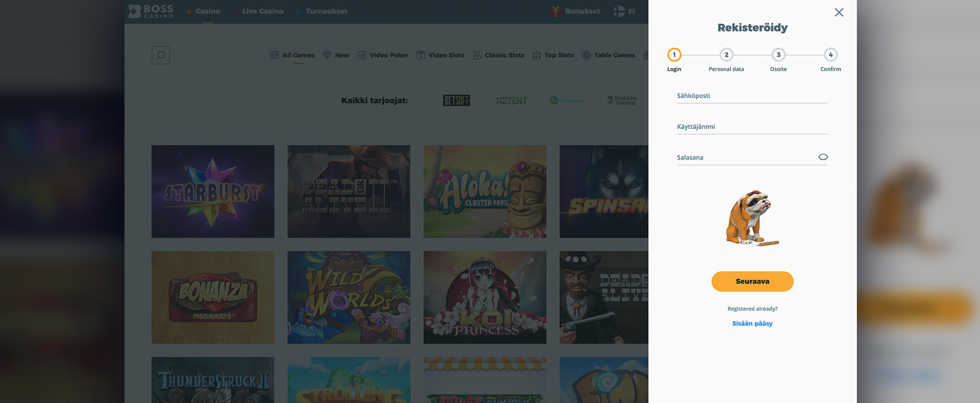Open the game search magnifier icon
The width and height of the screenshot is (980, 403).
click(x=161, y=55)
